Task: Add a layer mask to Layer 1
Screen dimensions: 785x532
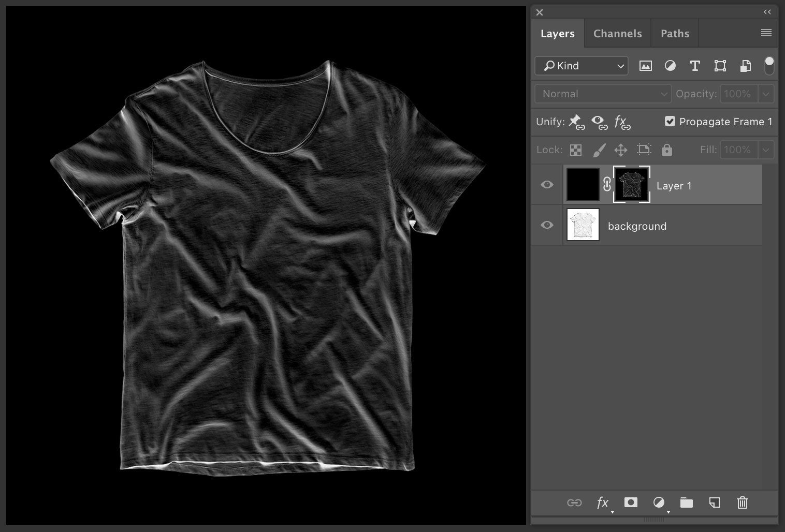Action: [630, 503]
